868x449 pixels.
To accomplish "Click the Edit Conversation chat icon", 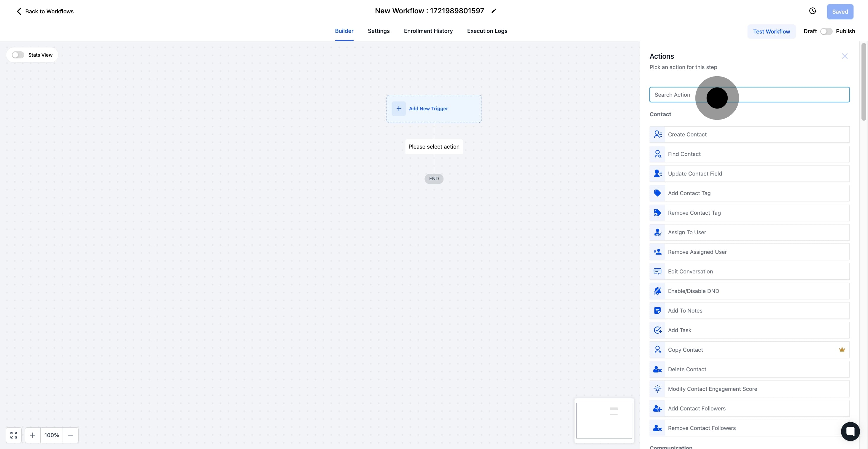I will (x=657, y=271).
